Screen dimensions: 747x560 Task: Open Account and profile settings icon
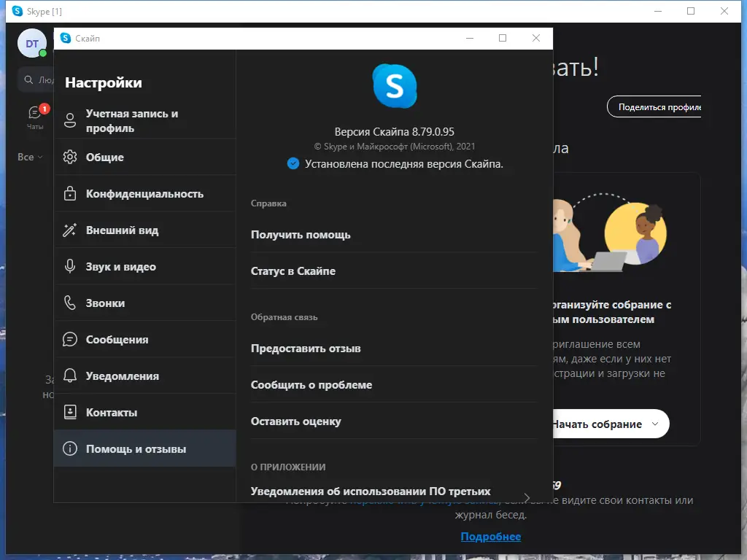[70, 120]
